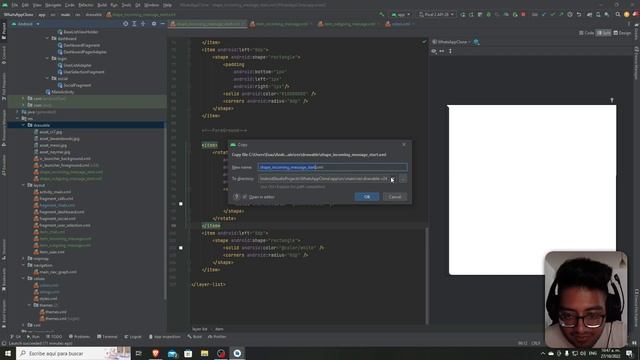The image size is (640, 360).
Task: Open the Problems tool window
Action: (79, 337)
